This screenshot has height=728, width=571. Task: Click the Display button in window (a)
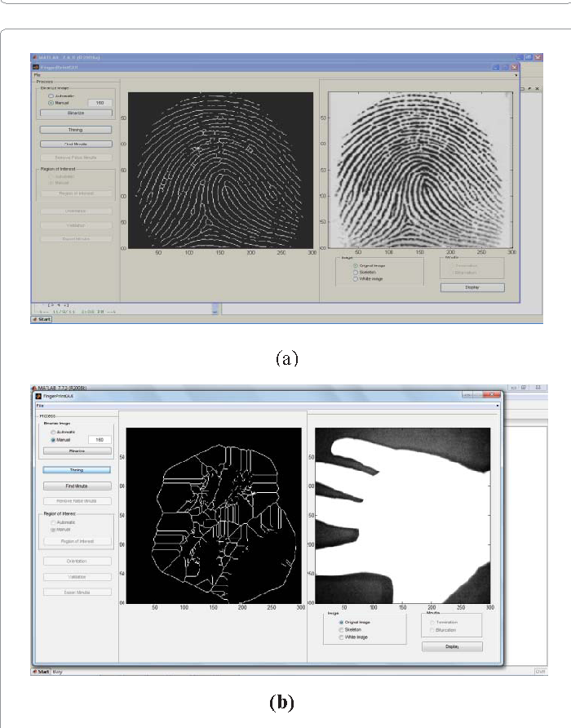pos(472,287)
